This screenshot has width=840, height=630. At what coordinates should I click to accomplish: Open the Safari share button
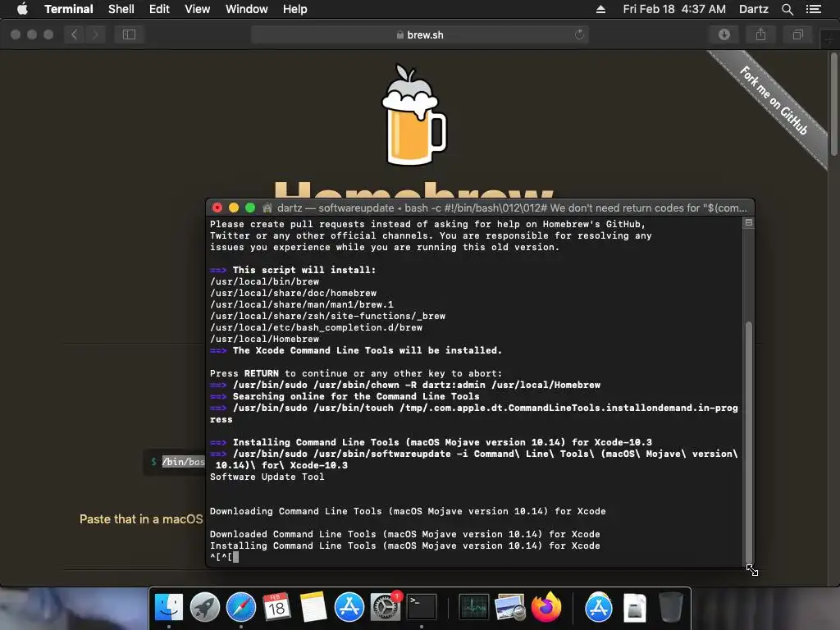760,34
